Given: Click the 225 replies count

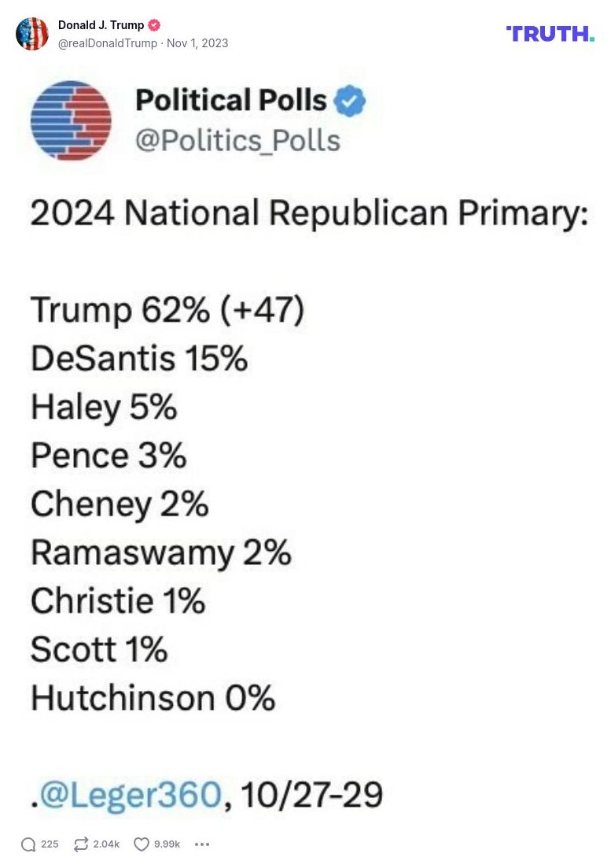Looking at the screenshot, I should [50, 844].
